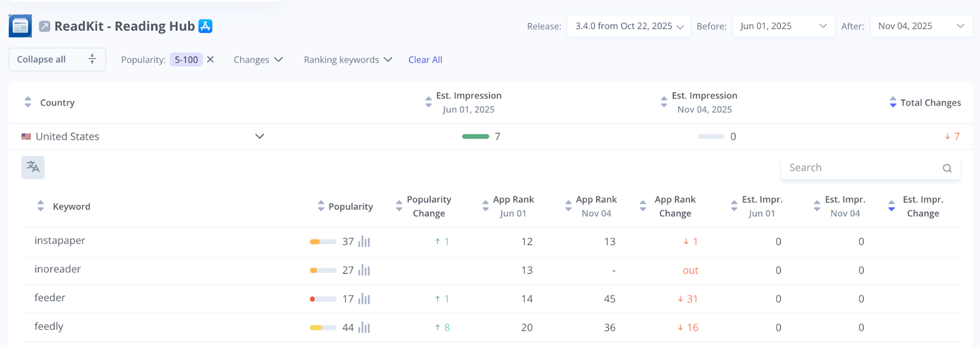Open the Release version dropdown

point(629,26)
